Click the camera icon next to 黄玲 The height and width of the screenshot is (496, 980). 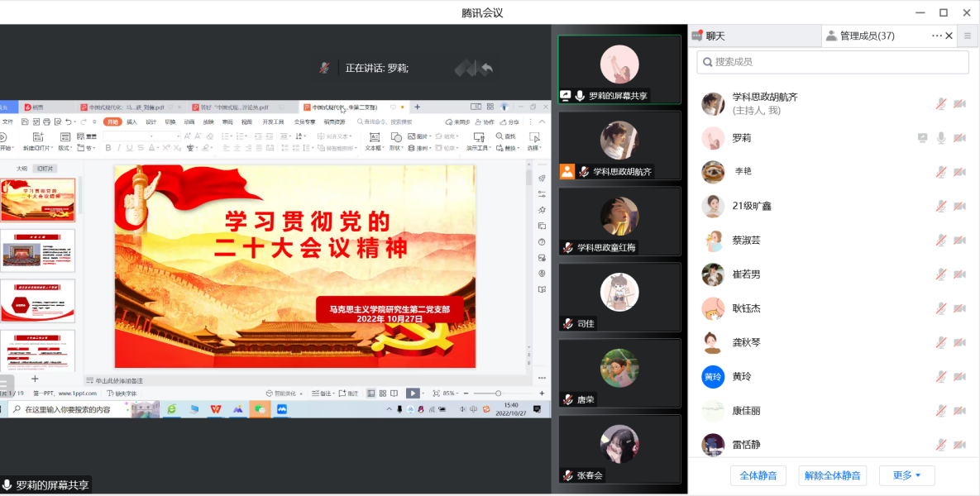tap(959, 377)
